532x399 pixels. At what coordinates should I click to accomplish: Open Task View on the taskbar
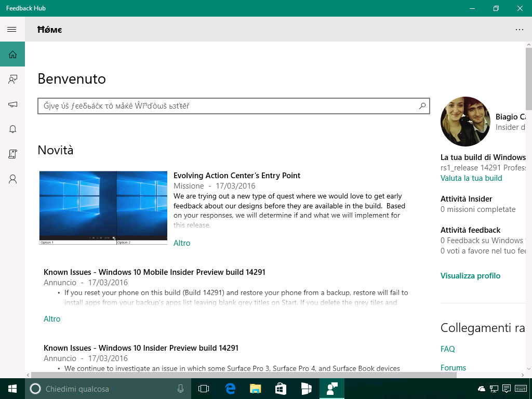[204, 389]
